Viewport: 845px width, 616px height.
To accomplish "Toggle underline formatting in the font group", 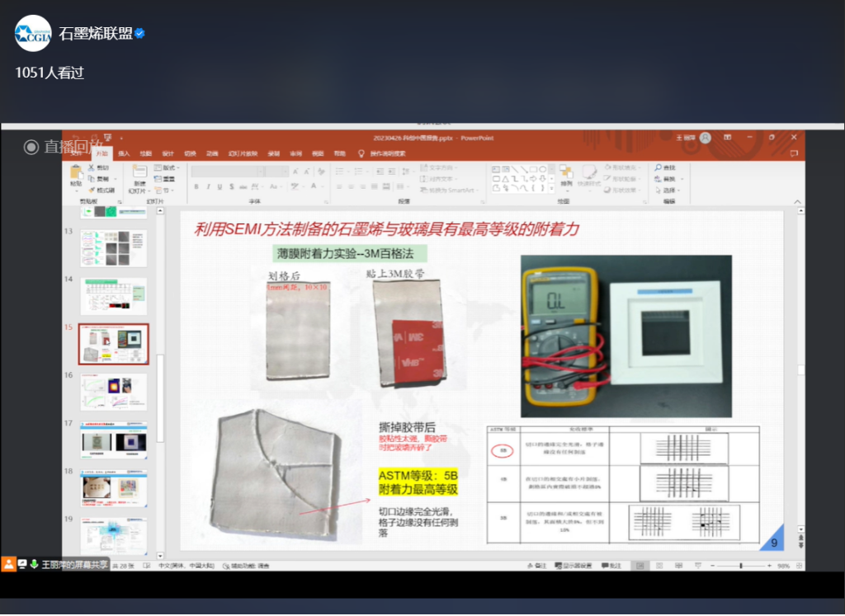I will [x=220, y=186].
